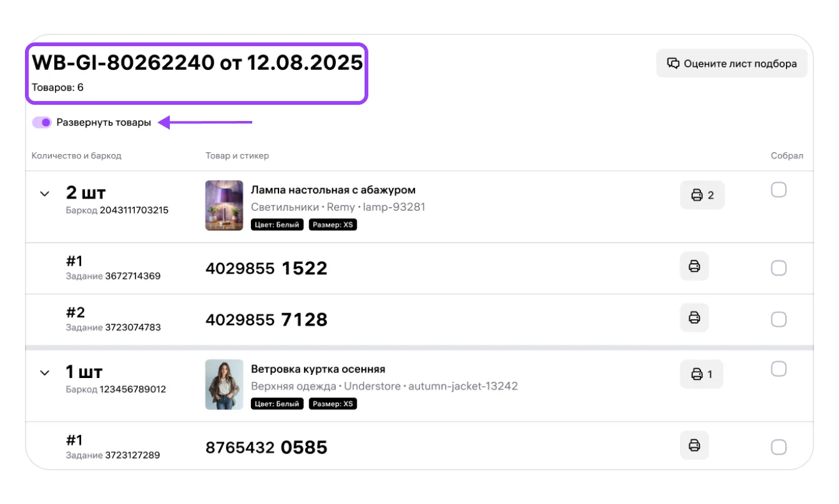The height and width of the screenshot is (504, 839).
Task: Open Ветровка куртка осенняя product title
Action: click(318, 369)
